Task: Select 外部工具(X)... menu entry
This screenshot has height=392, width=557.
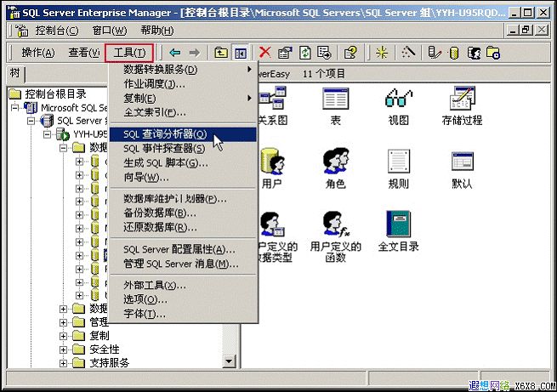Action: coord(183,285)
